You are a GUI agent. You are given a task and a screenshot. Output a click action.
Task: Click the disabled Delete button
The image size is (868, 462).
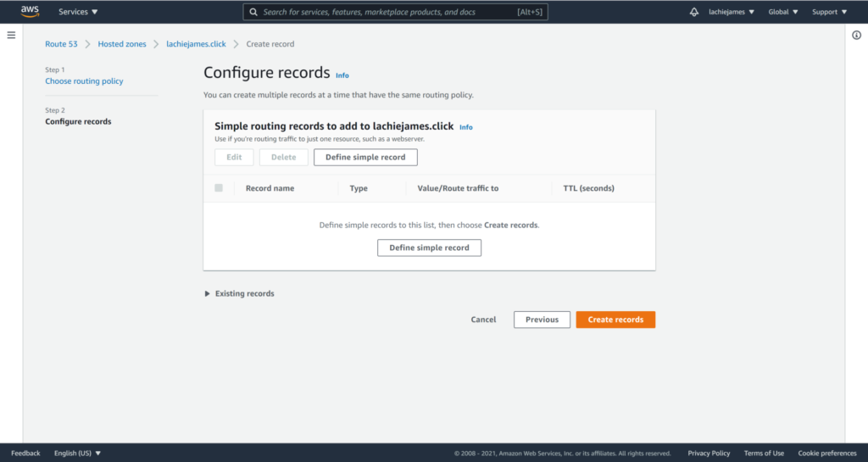(283, 157)
